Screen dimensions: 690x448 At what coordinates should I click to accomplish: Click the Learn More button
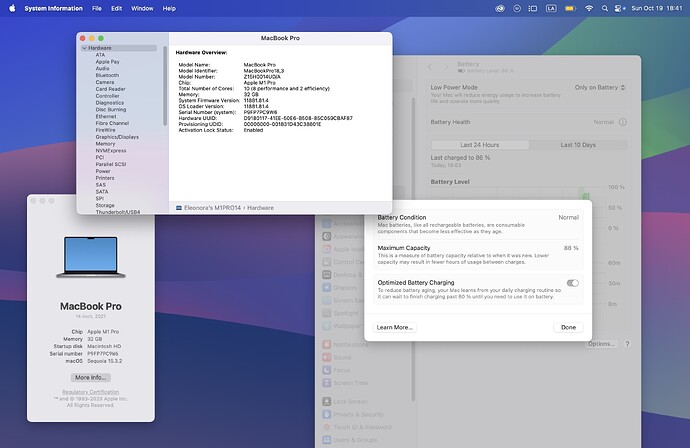[395, 327]
